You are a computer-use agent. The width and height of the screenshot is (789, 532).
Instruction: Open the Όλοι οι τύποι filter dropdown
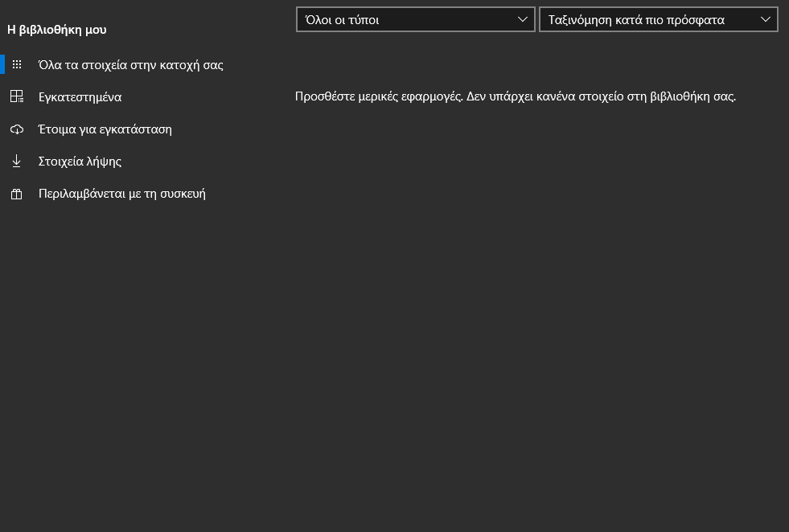tap(416, 19)
